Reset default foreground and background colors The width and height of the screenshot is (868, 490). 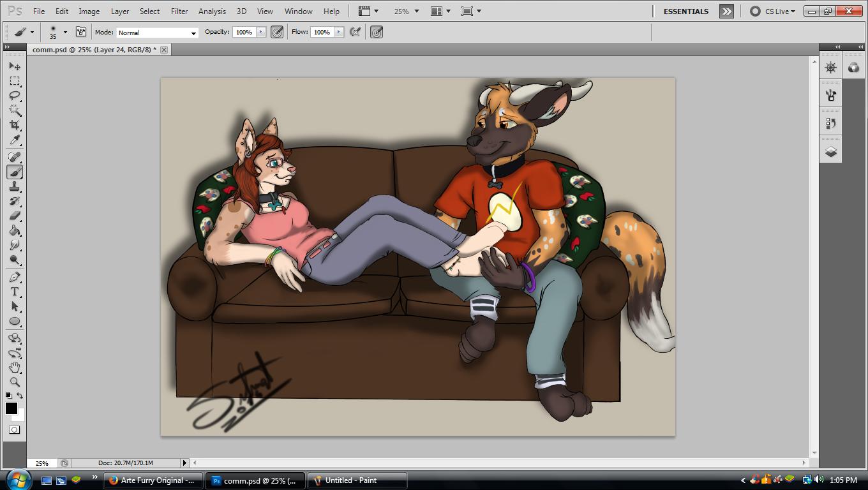(x=8, y=396)
